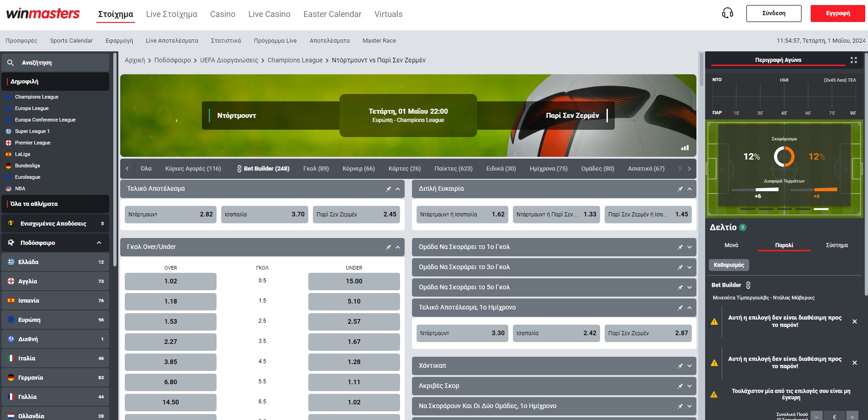This screenshot has height=420, width=868.
Task: Expand the match description panel fullscreen
Action: (853, 60)
